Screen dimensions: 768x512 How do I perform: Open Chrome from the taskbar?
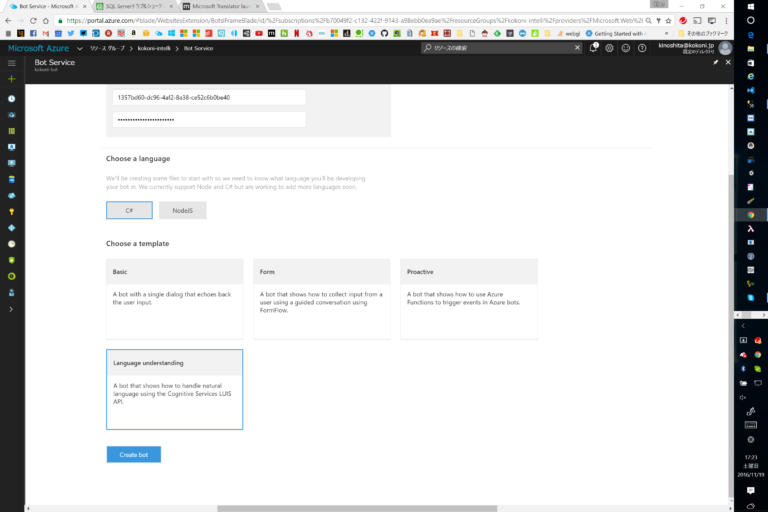coord(751,215)
